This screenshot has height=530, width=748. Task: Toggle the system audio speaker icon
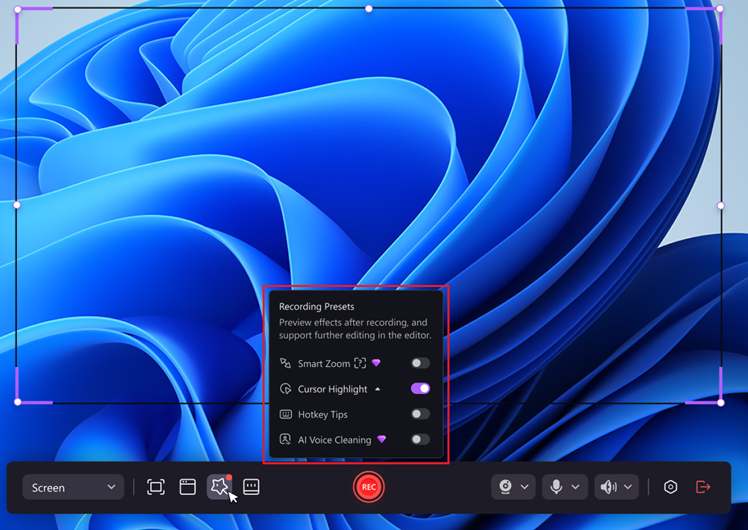coord(609,487)
